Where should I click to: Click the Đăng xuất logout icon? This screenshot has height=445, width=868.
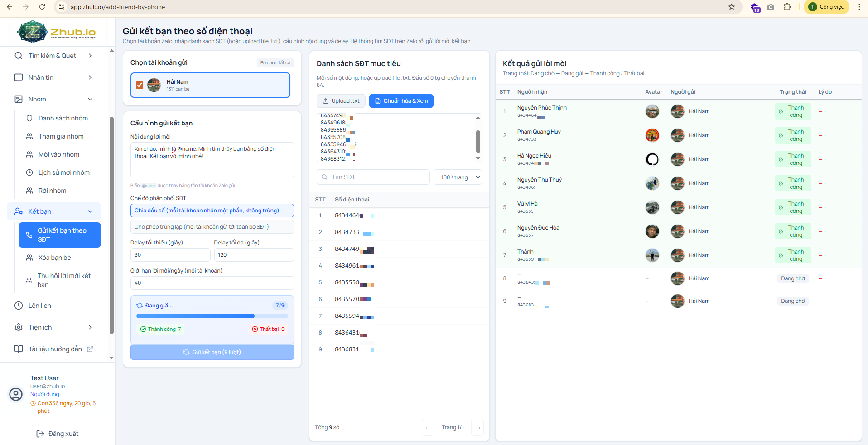(40, 434)
